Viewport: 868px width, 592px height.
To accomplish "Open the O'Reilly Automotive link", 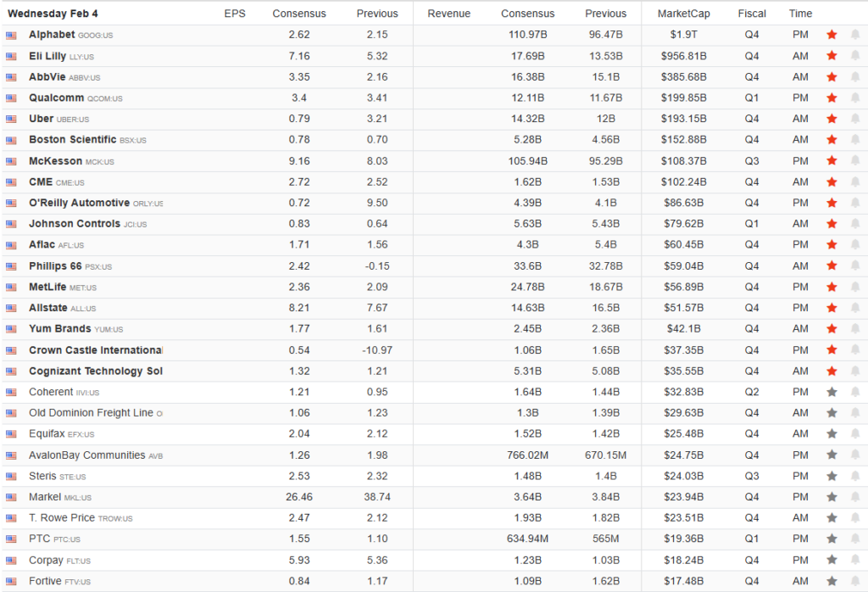I will click(x=79, y=203).
